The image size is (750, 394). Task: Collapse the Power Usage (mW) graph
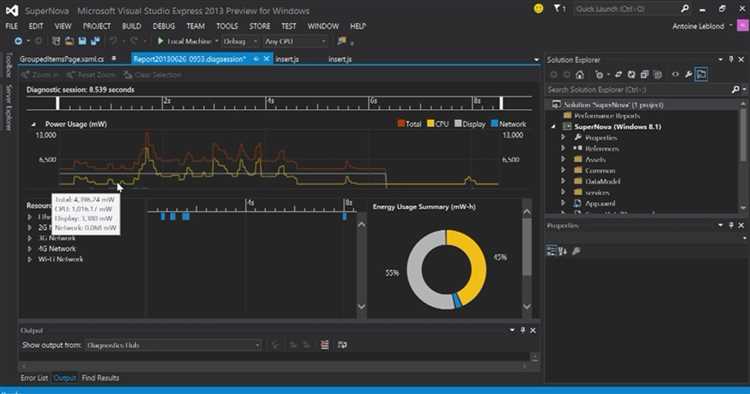[x=33, y=124]
